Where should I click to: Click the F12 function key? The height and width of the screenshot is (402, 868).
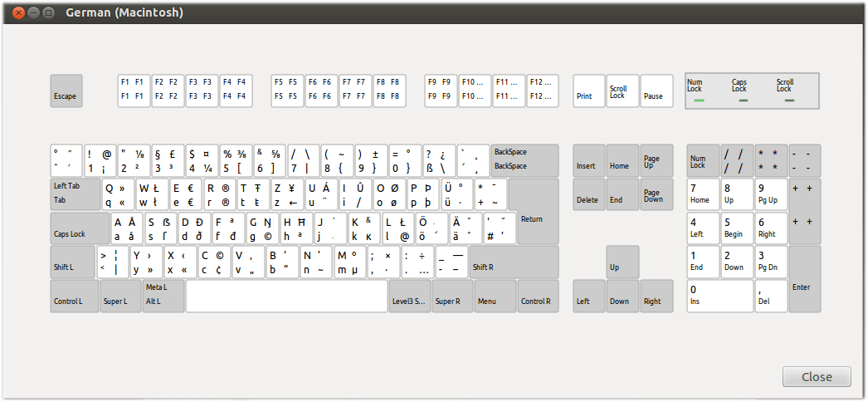(x=543, y=91)
